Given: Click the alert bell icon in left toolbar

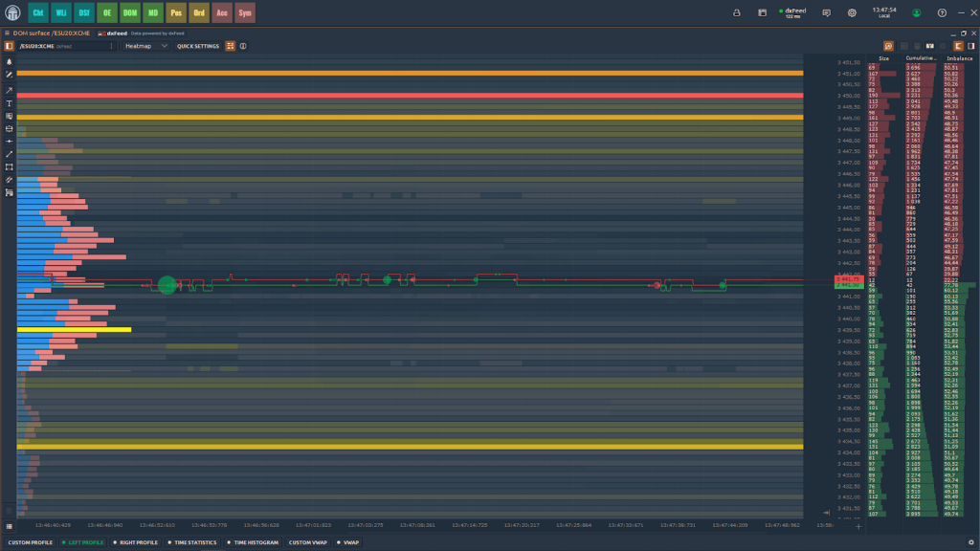Looking at the screenshot, I should 9,61.
